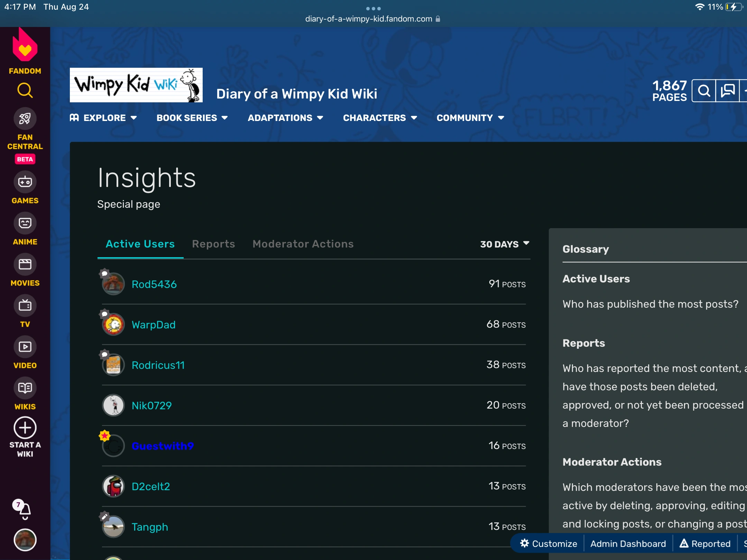Expand the Book Series menu
Screen dimensions: 747x560
[192, 118]
